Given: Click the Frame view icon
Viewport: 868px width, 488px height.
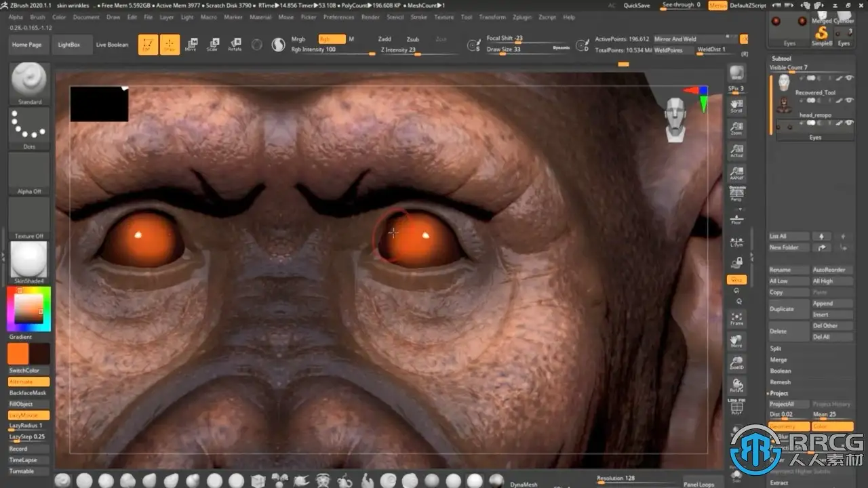Looking at the screenshot, I should pos(736,319).
